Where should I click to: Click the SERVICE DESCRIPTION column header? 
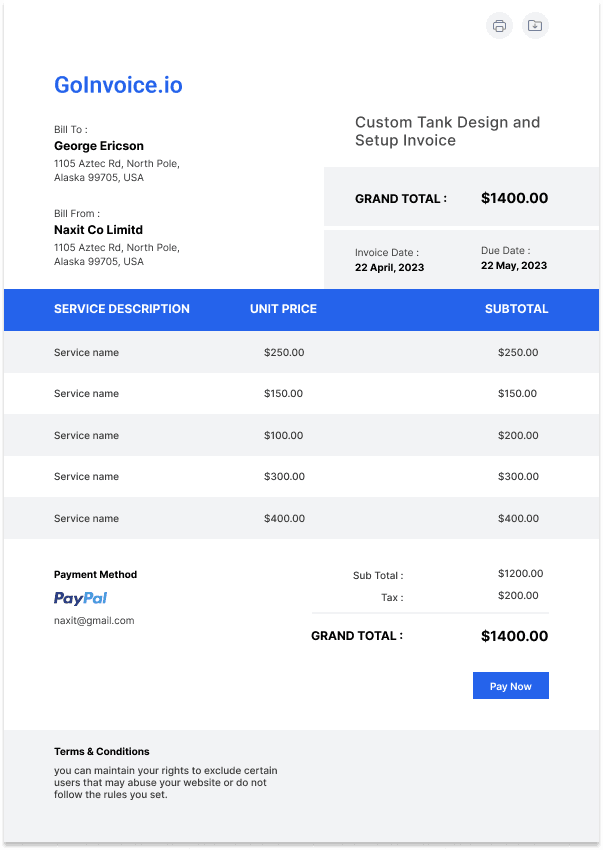122,309
